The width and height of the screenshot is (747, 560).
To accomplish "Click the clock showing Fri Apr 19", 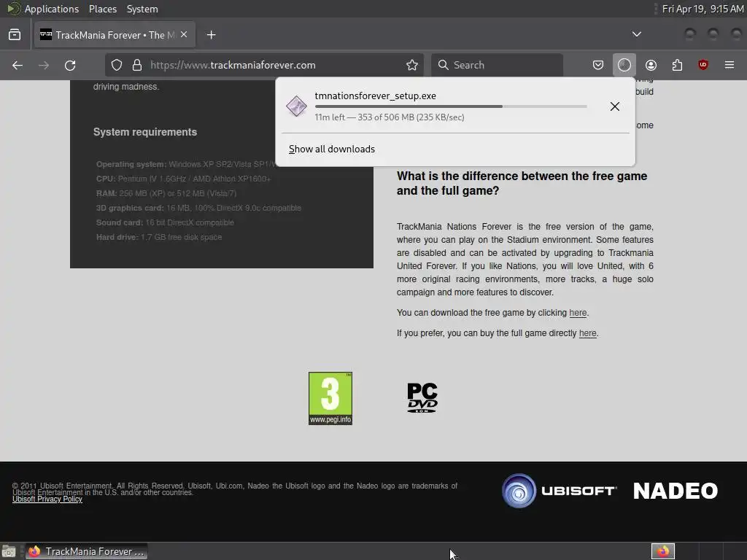I will click(x=703, y=9).
